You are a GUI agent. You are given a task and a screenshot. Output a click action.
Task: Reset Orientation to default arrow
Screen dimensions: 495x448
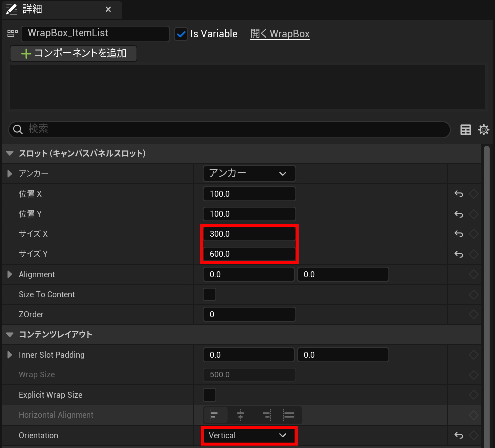tap(459, 435)
